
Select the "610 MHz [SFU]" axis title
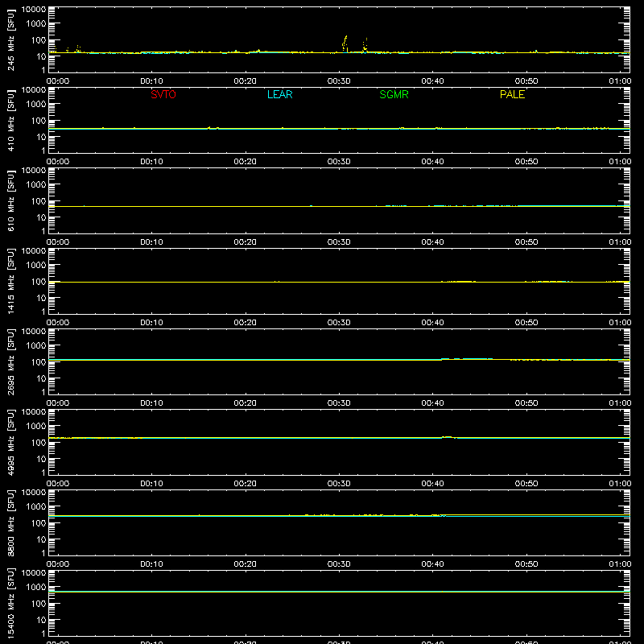click(10, 200)
